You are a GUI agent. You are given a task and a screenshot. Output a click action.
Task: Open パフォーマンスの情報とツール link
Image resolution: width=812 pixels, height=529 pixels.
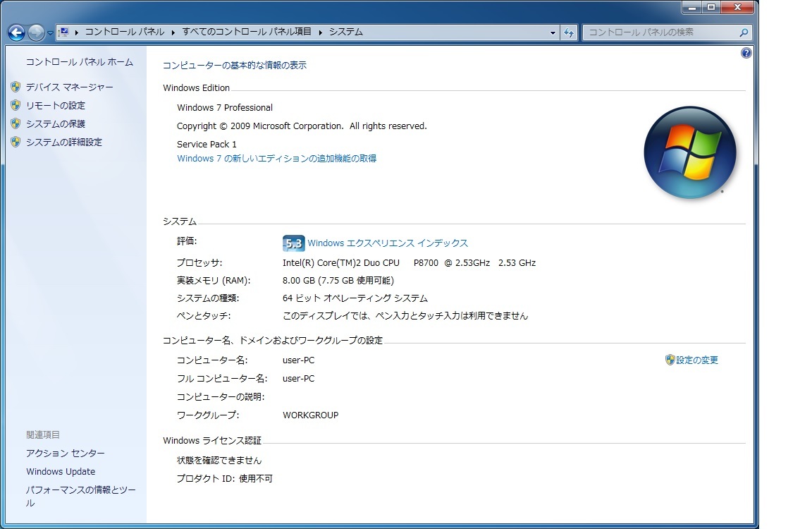[81, 496]
